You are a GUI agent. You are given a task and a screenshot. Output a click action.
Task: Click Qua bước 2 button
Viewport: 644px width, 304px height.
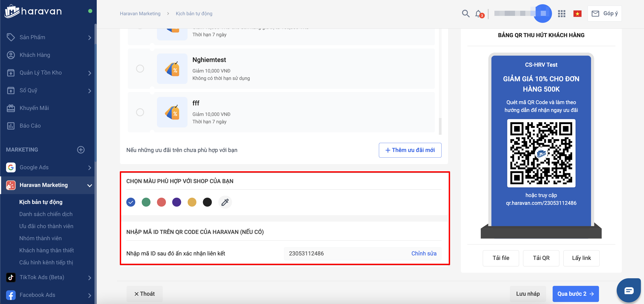pos(575,294)
